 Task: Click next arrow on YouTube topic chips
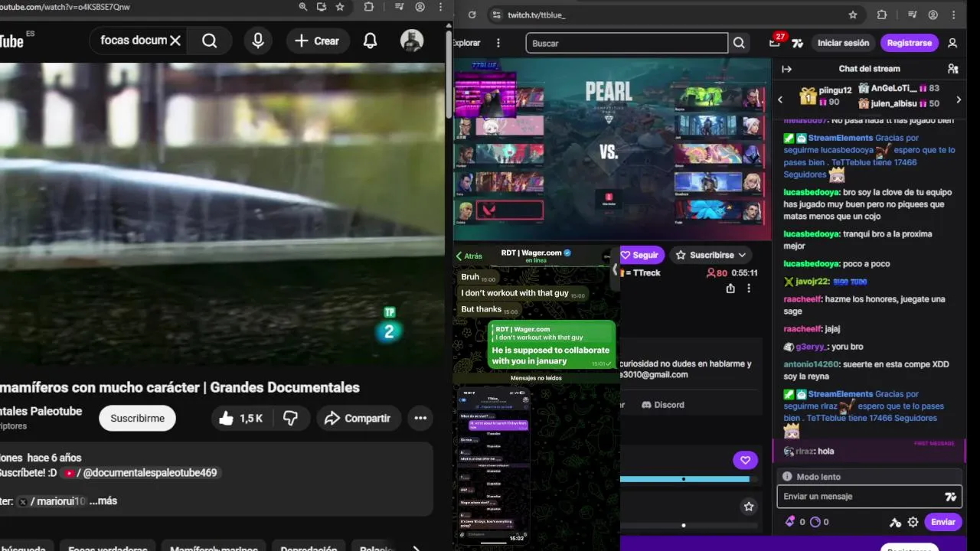pos(416,548)
